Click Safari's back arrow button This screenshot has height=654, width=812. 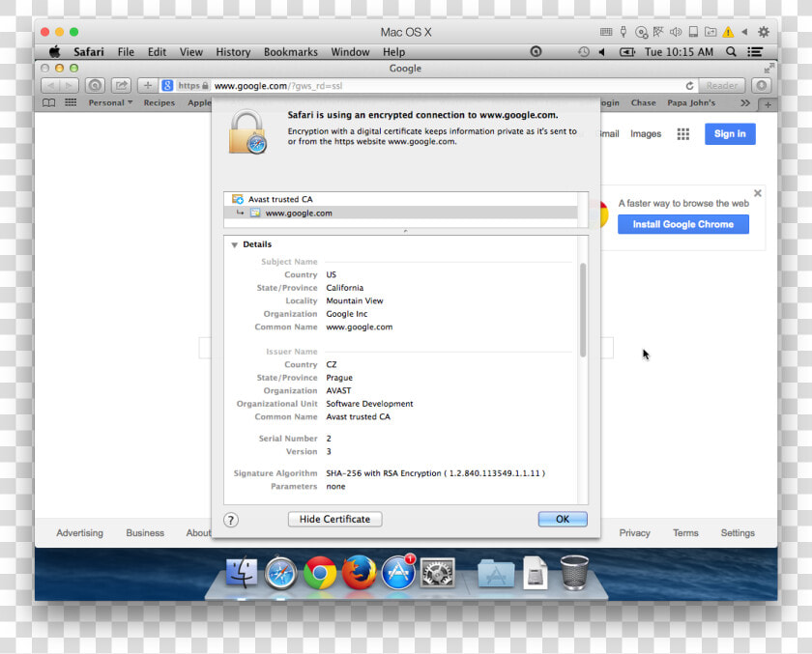pyautogui.click(x=50, y=85)
